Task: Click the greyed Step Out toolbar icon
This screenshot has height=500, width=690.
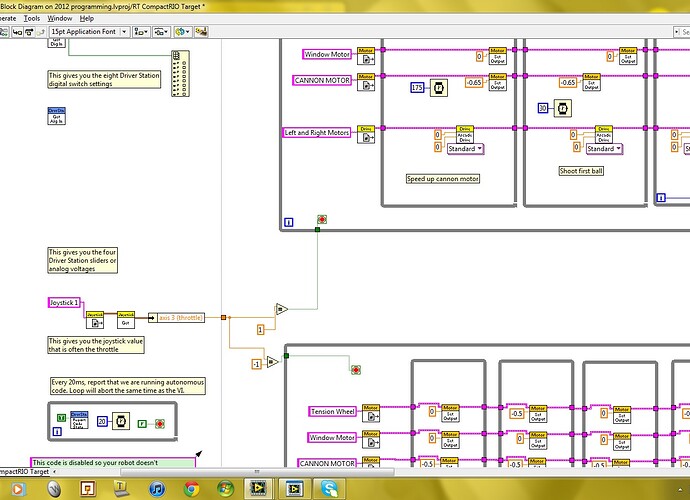Action: point(40,32)
